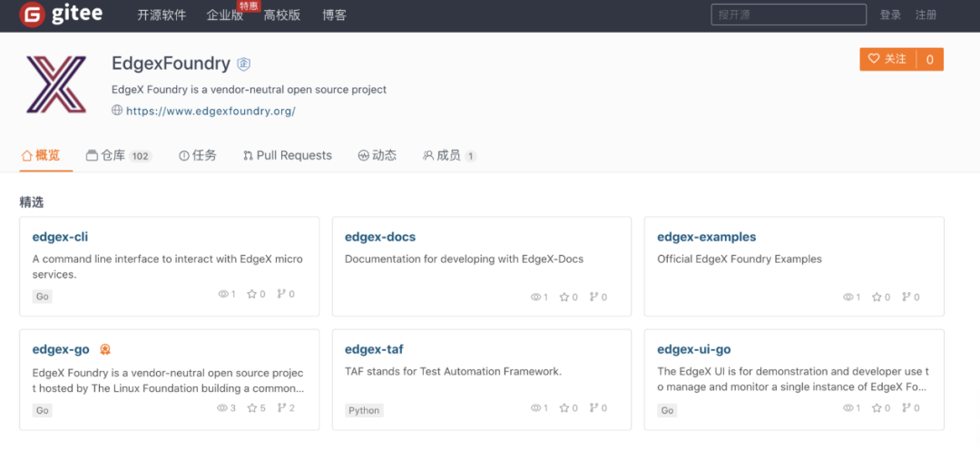Click the 登录 login link

pyautogui.click(x=890, y=15)
